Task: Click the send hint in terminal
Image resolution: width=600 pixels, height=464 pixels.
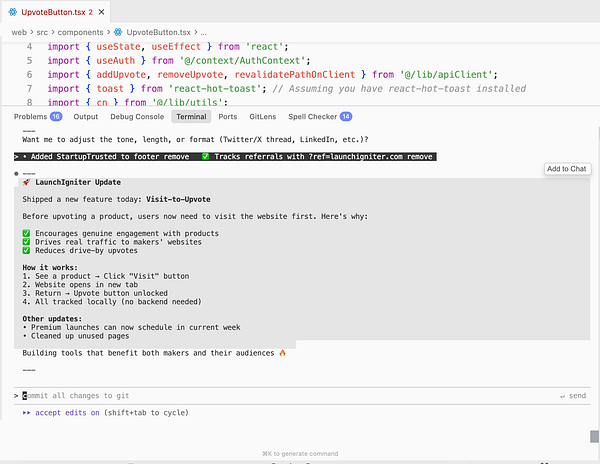Action: click(x=573, y=396)
